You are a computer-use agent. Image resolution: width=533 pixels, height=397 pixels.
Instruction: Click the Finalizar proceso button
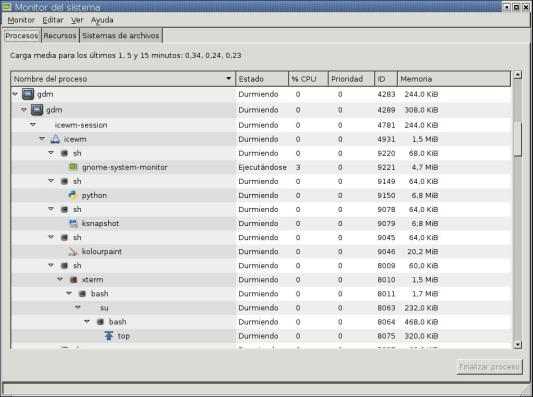pos(489,367)
